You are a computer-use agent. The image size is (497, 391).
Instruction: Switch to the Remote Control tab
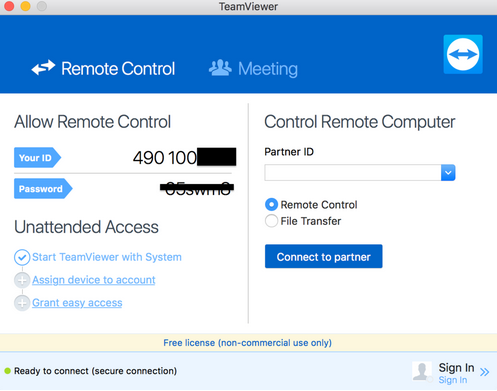(103, 68)
